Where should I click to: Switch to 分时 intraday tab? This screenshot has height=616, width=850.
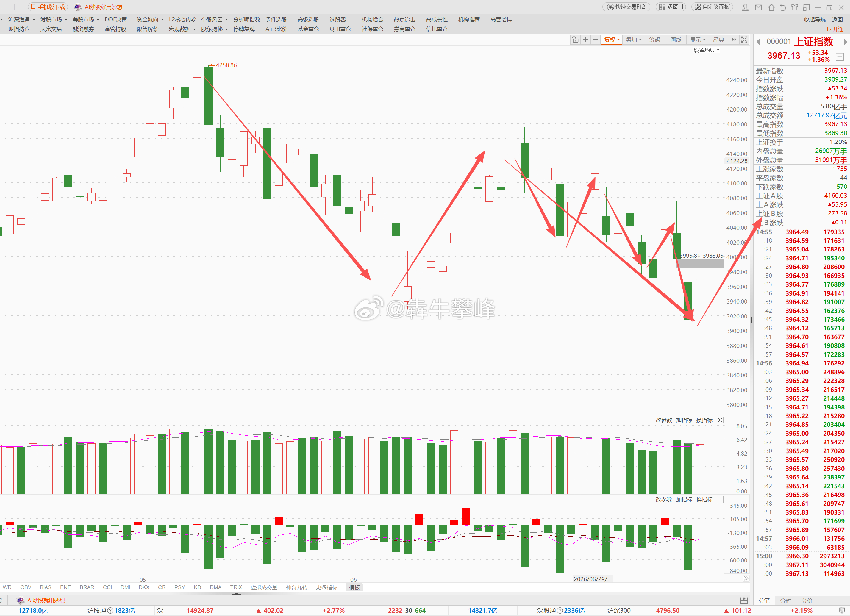(785, 600)
